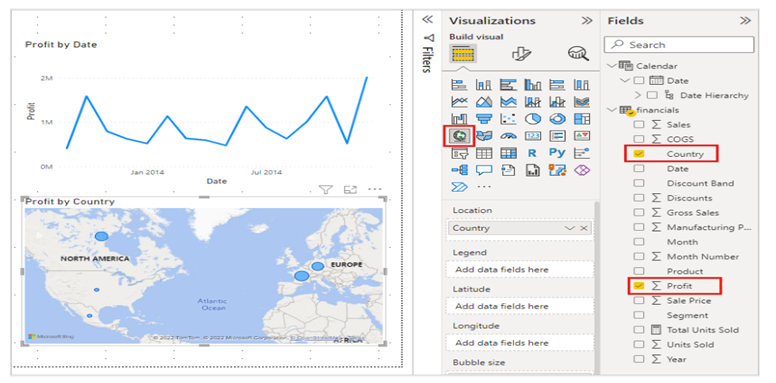Select the Donut chart visual icon
This screenshot has height=383, width=776.
(x=557, y=119)
